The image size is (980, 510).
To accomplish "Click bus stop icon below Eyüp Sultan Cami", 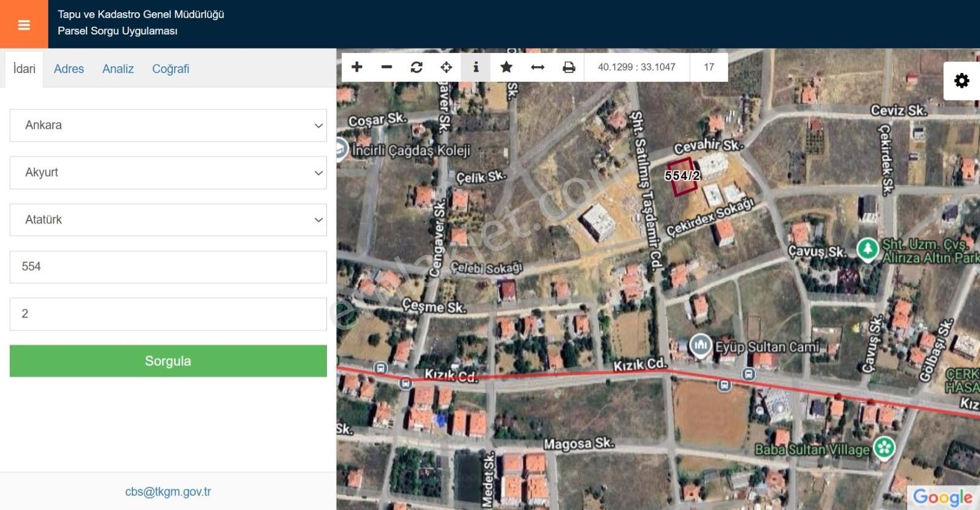I will [725, 385].
